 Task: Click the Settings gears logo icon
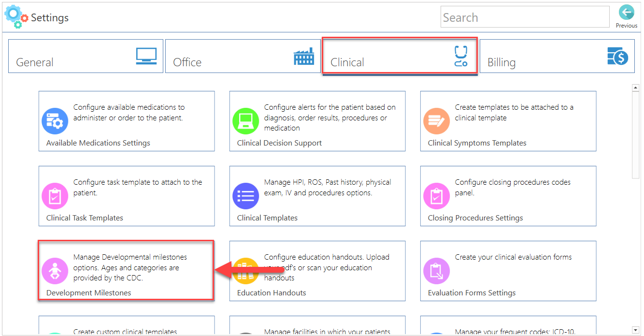[16, 17]
